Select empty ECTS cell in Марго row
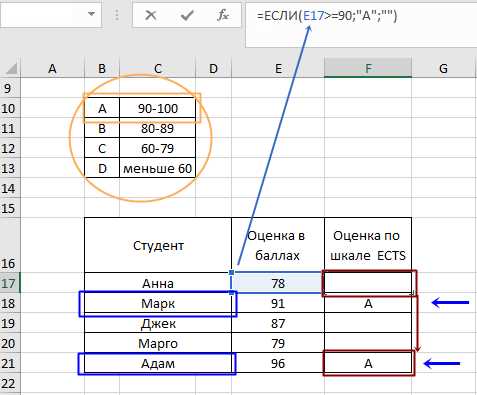477x395 pixels. tap(368, 343)
